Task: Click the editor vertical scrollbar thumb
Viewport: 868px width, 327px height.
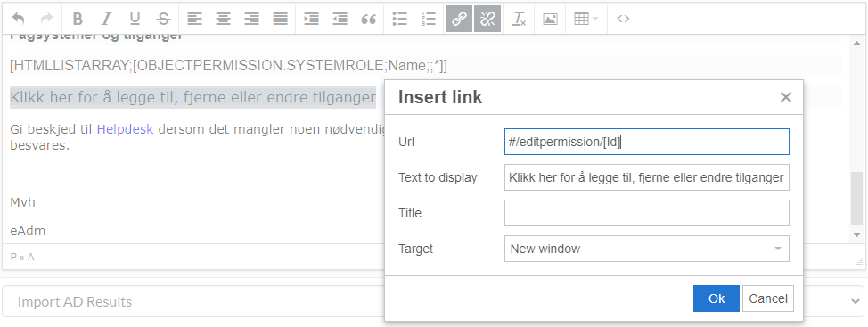Action: 856,199
